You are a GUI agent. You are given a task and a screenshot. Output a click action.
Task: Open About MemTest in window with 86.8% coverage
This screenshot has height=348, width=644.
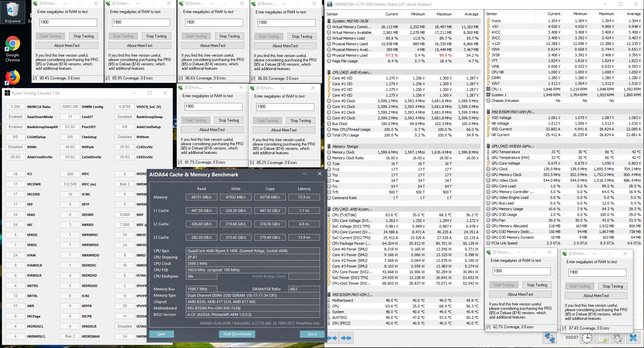(x=285, y=46)
